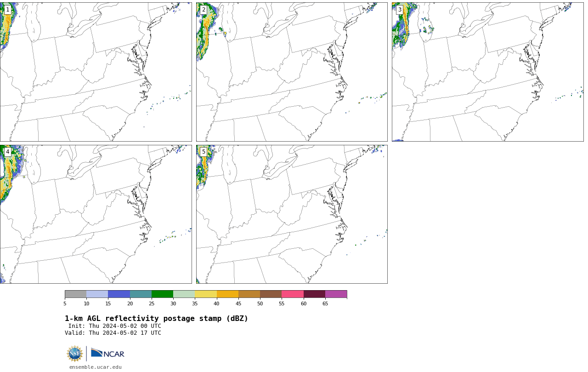
Task: Click the NCAR logo
Action: click(107, 353)
